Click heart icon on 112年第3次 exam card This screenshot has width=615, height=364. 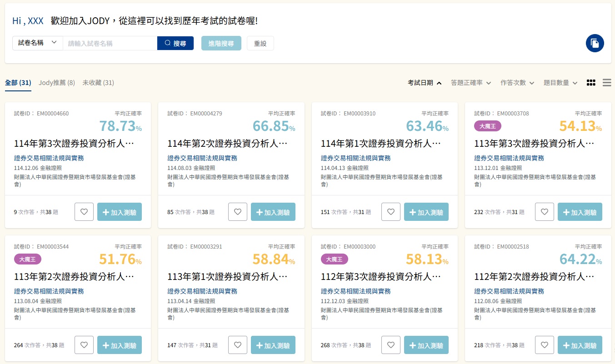pyautogui.click(x=391, y=345)
